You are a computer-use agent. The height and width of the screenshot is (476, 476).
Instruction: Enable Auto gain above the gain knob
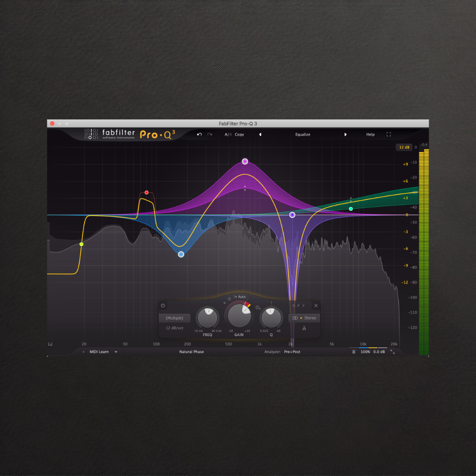point(240,297)
